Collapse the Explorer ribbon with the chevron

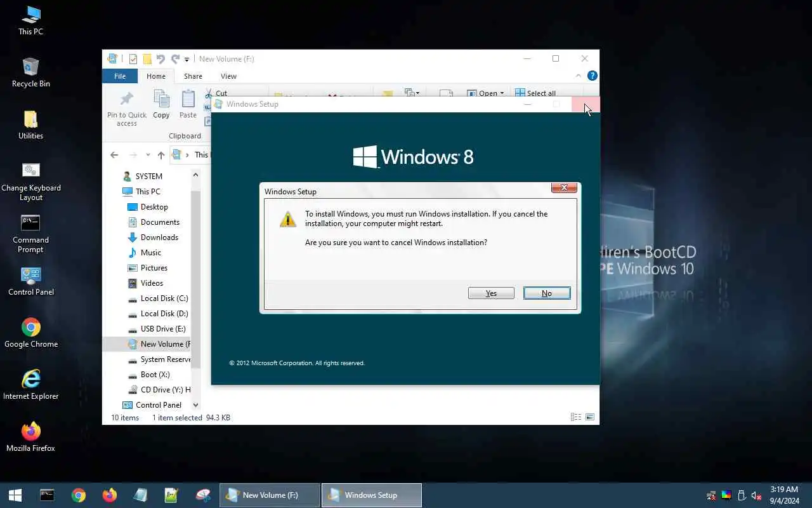point(578,76)
